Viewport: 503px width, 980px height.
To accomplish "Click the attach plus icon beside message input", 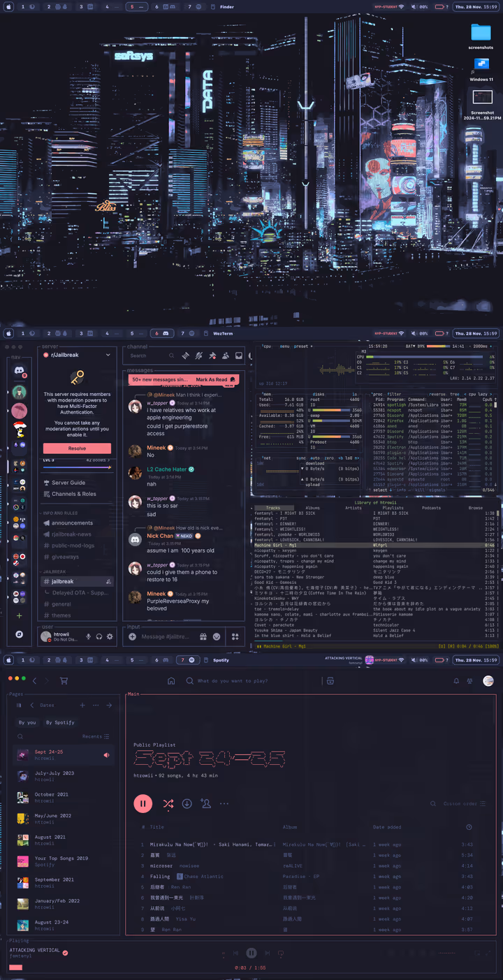I will point(133,636).
